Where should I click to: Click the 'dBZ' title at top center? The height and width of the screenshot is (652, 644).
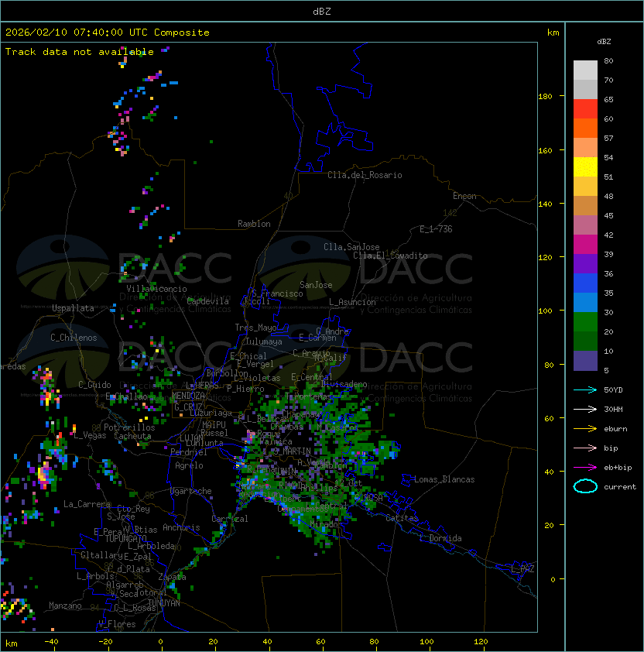(x=322, y=12)
